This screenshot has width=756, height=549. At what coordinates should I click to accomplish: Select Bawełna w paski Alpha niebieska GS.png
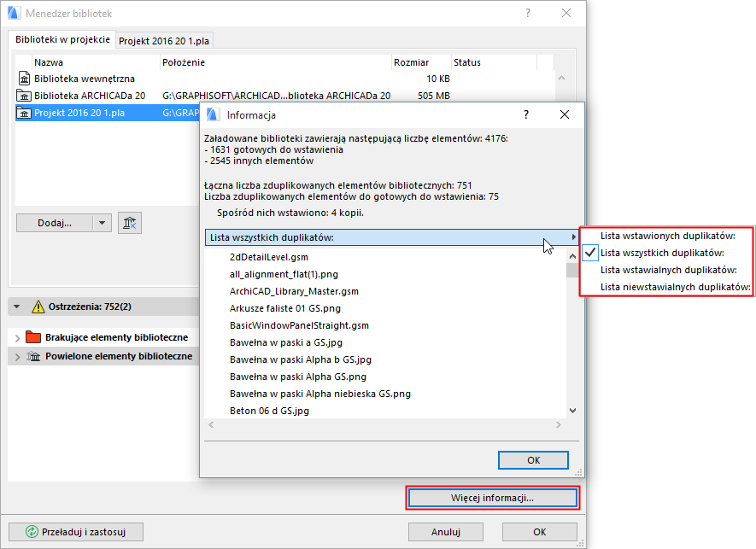(320, 394)
